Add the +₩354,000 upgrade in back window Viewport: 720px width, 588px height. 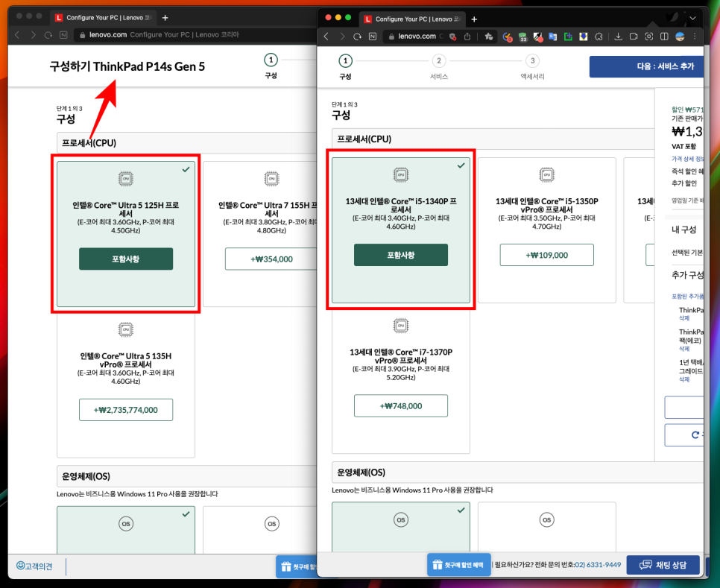click(271, 259)
